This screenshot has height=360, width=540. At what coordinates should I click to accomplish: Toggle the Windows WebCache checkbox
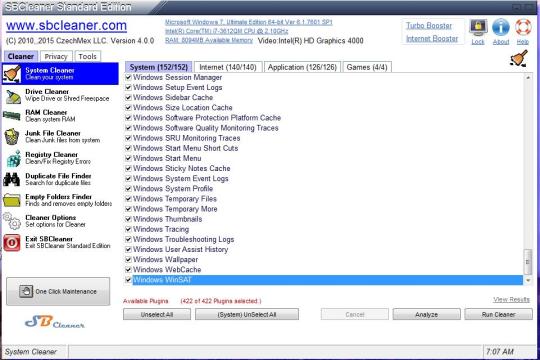point(128,269)
